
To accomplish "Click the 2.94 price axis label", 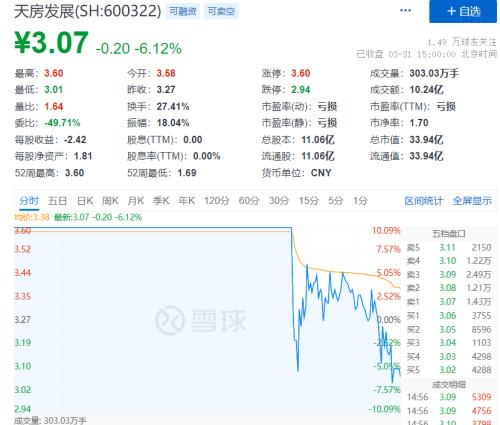I will point(22,409).
